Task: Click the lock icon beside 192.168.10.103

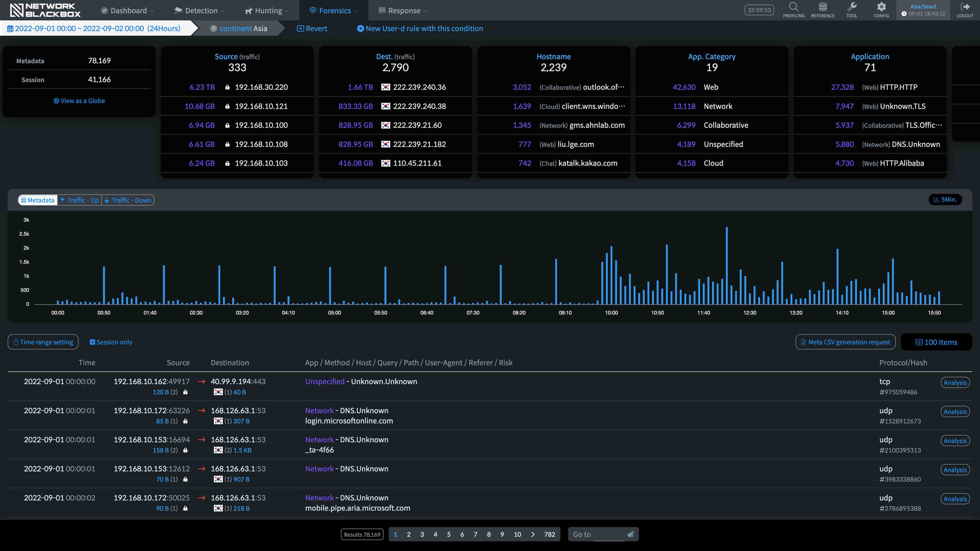Action: tap(227, 163)
